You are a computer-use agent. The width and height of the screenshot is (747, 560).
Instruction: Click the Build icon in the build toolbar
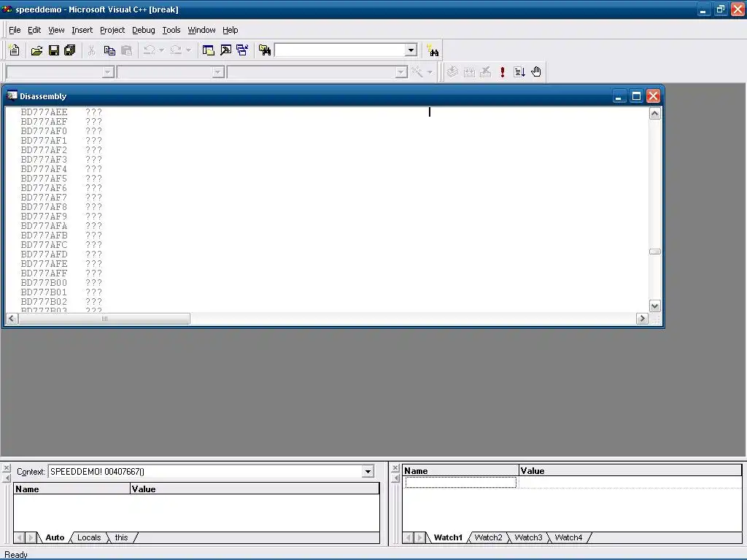(469, 72)
